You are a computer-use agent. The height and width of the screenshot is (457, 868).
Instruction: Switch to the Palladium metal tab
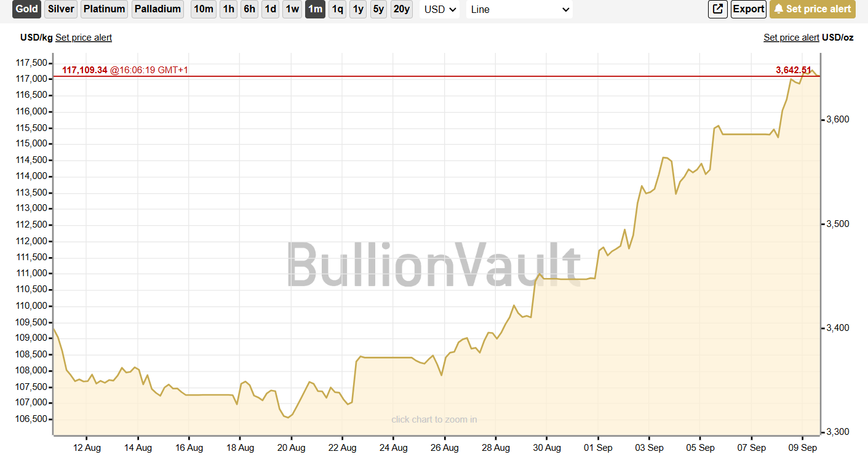[158, 9]
